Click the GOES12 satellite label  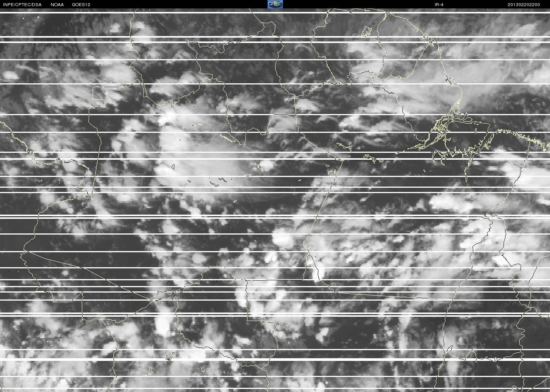pos(81,5)
